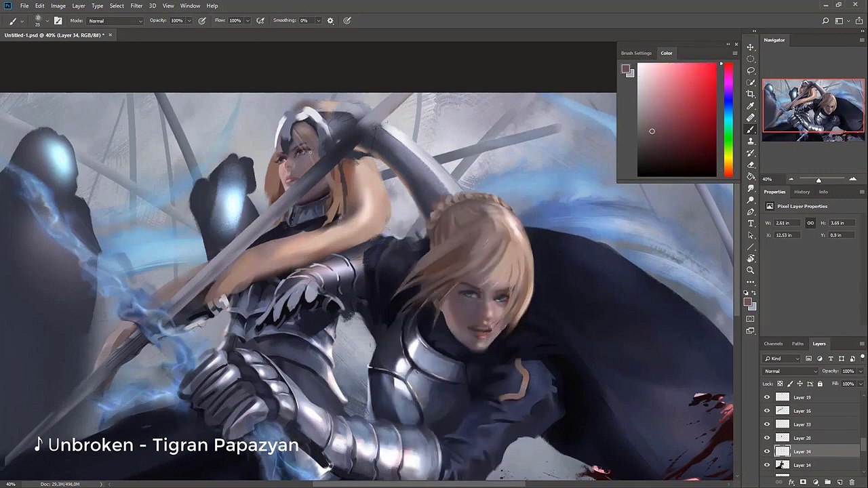The image size is (868, 488).
Task: Open Smoothing dropdown arrow
Action: [x=318, y=20]
